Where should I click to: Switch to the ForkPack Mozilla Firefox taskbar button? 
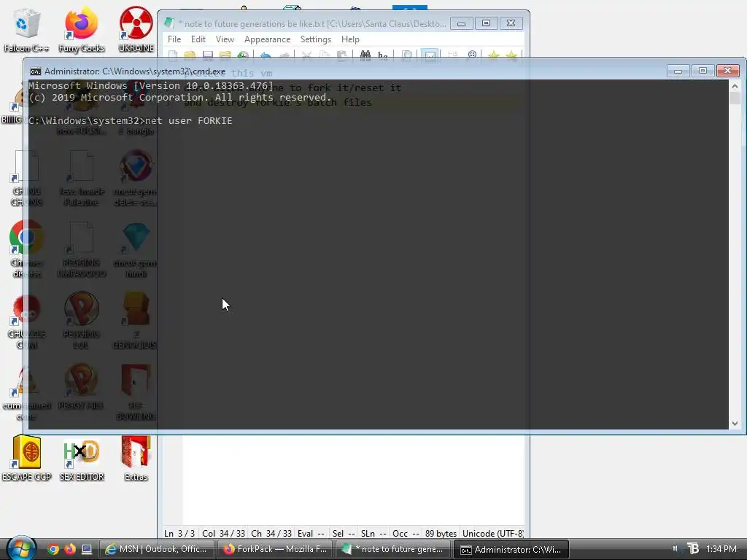coord(275,549)
